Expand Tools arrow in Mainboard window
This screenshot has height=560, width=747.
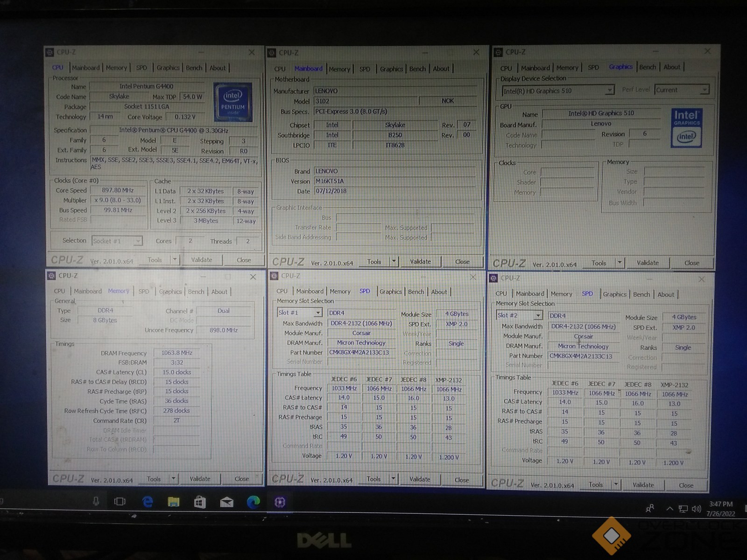pyautogui.click(x=394, y=262)
